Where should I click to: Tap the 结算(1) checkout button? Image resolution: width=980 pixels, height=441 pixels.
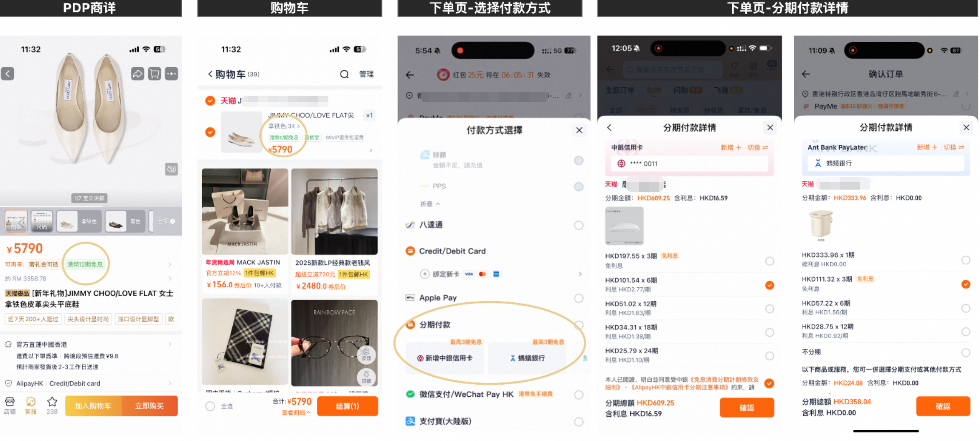348,406
